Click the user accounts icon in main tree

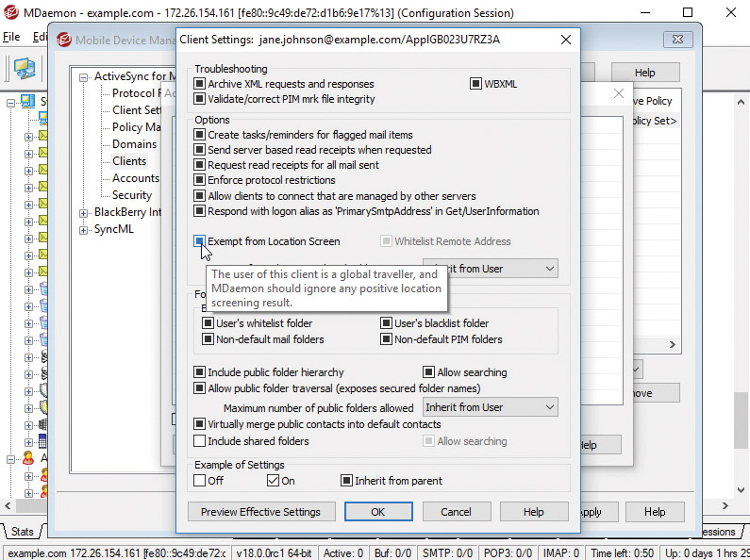[x=28, y=459]
